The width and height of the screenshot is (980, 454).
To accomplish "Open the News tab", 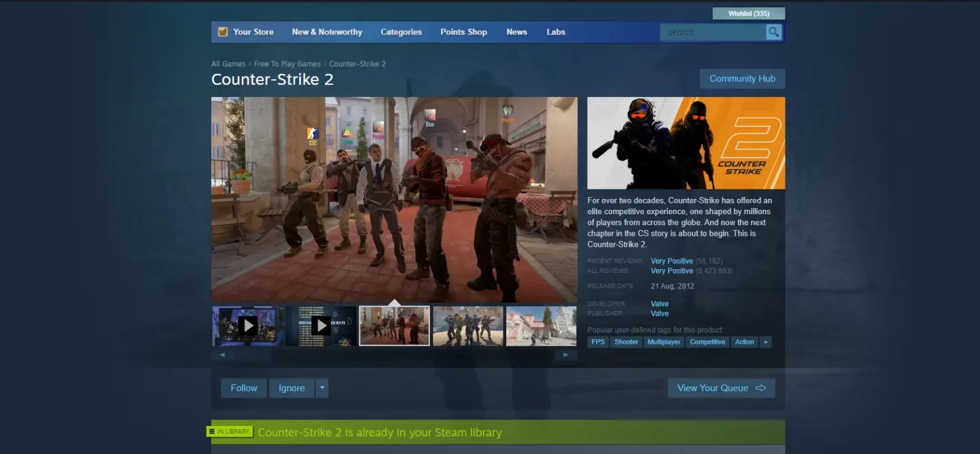I will (x=517, y=32).
